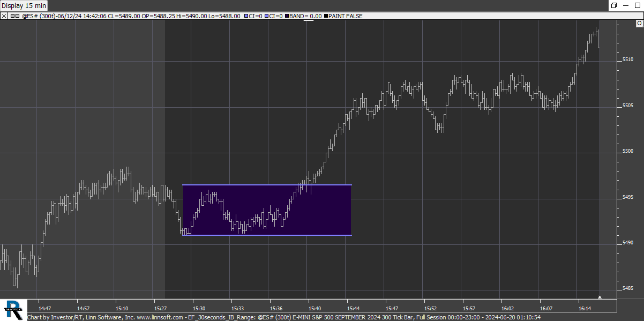The width and height of the screenshot is (644, 321).
Task: Click the first CI=0 color marker
Action: (x=246, y=16)
